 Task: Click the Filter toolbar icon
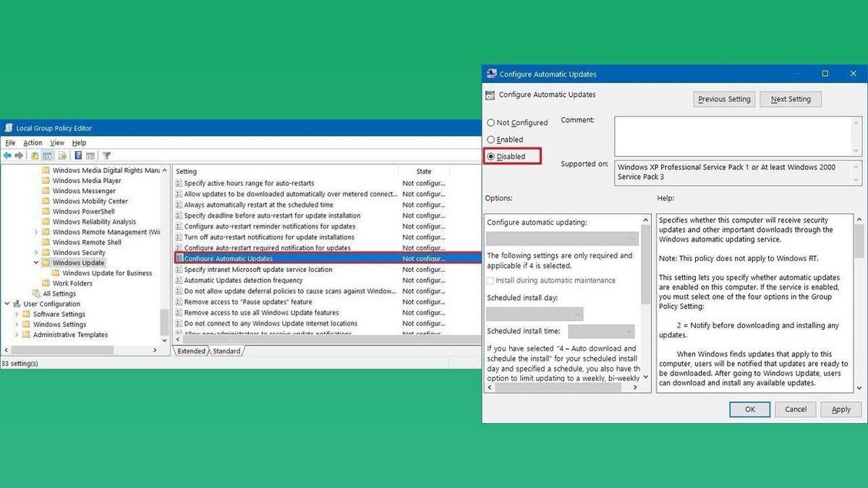(106, 155)
